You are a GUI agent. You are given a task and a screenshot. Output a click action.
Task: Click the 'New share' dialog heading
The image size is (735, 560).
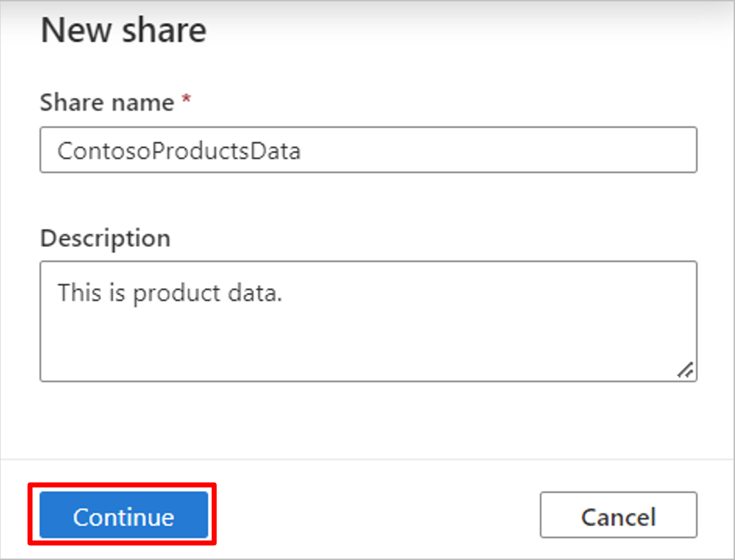point(124,31)
